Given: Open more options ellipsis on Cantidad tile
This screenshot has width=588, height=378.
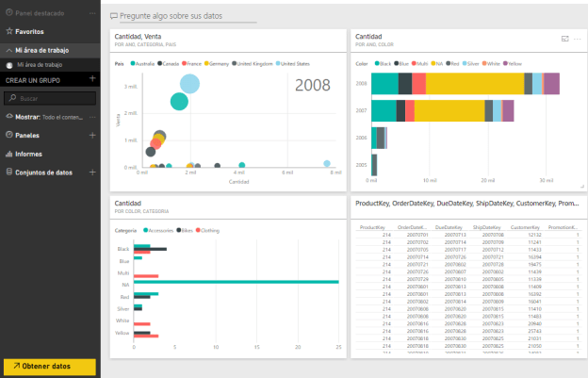Looking at the screenshot, I should [576, 38].
